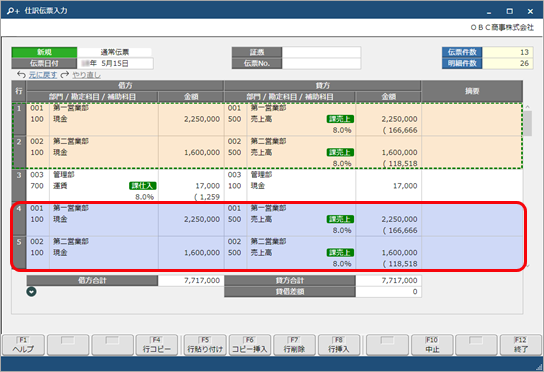Click F4 行コピー button

coord(156,345)
